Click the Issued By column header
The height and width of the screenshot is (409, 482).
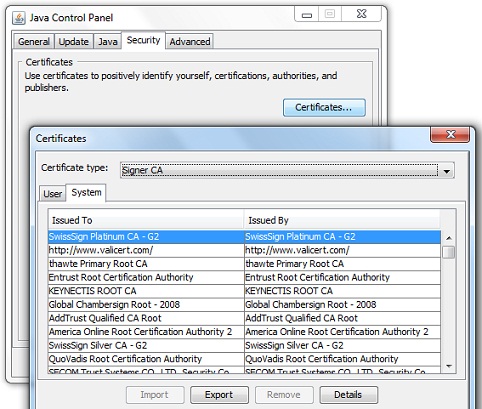coord(342,220)
